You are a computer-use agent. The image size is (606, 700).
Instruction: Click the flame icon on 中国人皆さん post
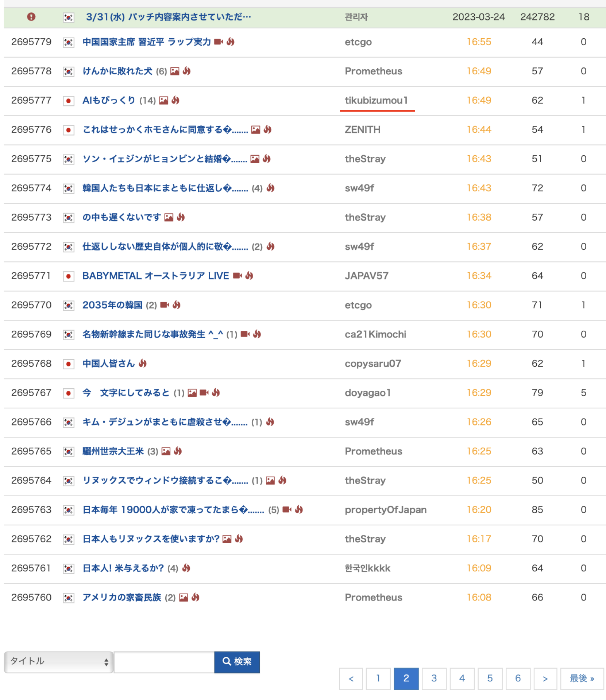[143, 363]
